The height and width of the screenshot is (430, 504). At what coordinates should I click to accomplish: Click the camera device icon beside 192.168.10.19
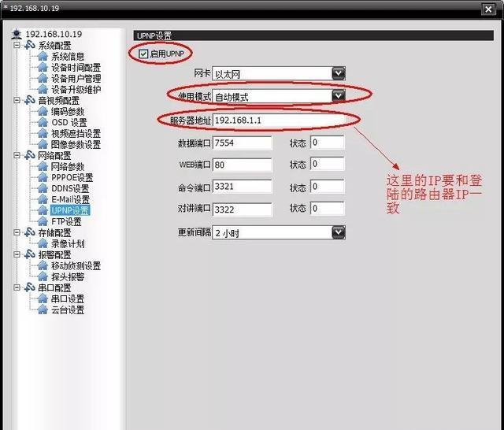pos(16,34)
